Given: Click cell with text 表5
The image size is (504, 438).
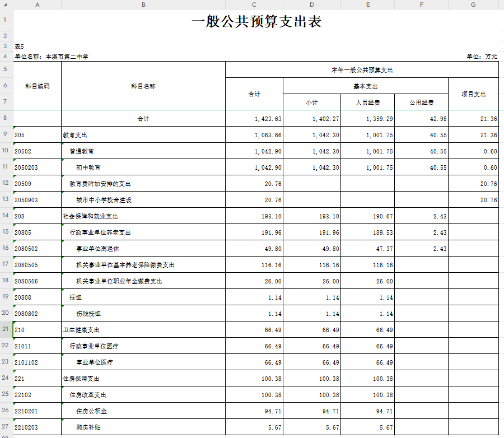Looking at the screenshot, I should pyautogui.click(x=19, y=46).
